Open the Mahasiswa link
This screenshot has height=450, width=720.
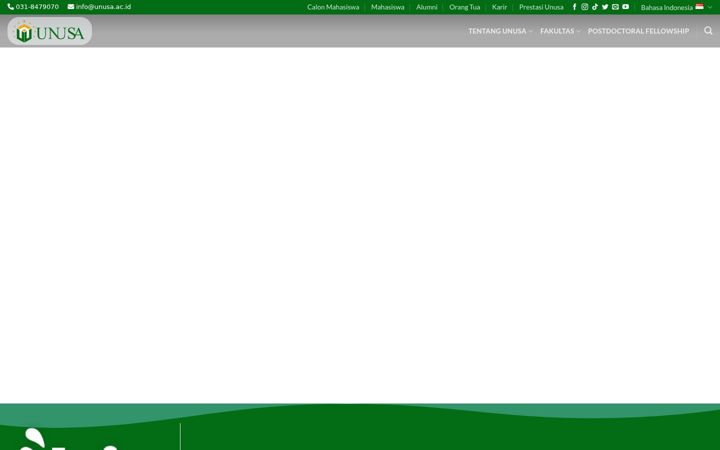point(388,7)
